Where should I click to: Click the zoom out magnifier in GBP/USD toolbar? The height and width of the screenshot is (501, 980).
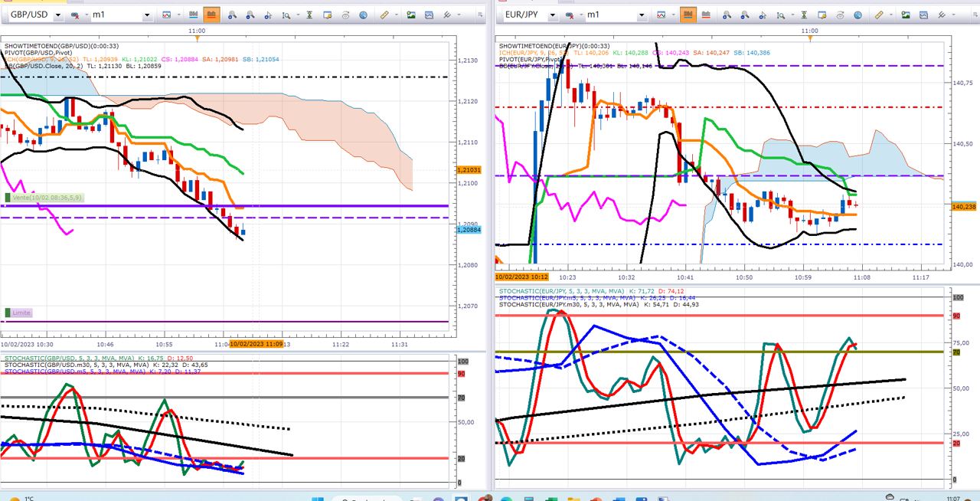point(250,15)
